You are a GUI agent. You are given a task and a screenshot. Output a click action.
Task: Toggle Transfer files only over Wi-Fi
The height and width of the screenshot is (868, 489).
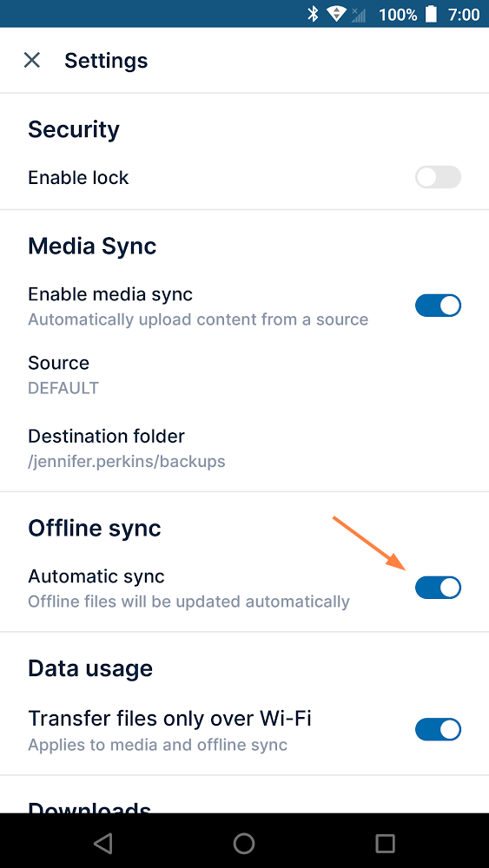coord(438,730)
